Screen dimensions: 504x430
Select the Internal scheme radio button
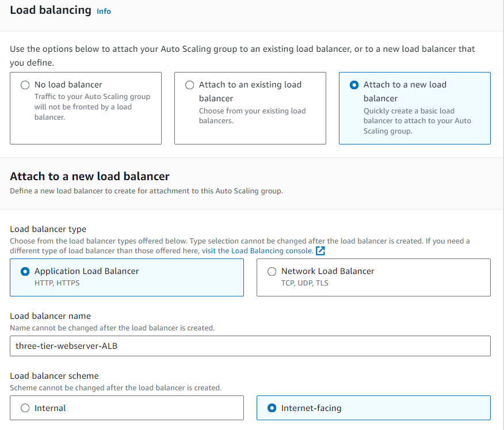tap(25, 408)
